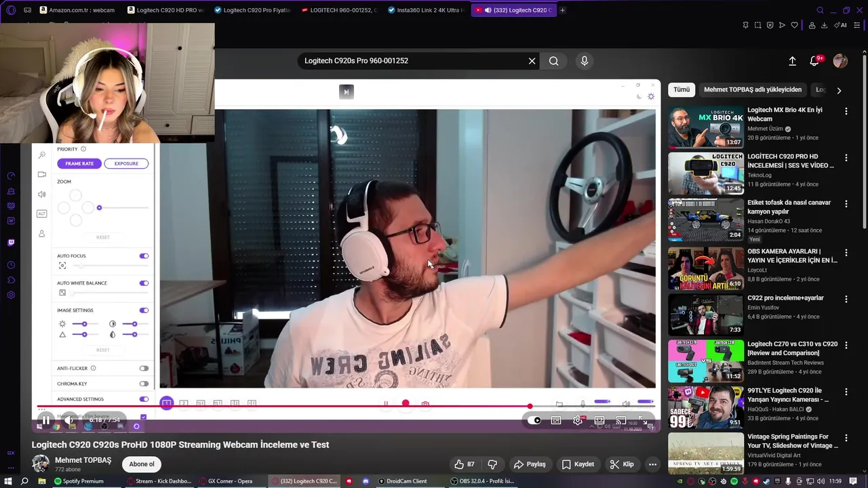Viewport: 868px width, 488px height.
Task: Switch to LOGITECH 960-001252 tab
Action: [339, 10]
